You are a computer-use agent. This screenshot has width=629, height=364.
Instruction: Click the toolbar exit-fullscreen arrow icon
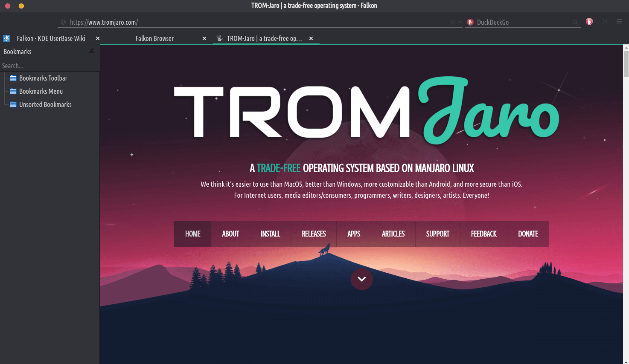click(604, 22)
